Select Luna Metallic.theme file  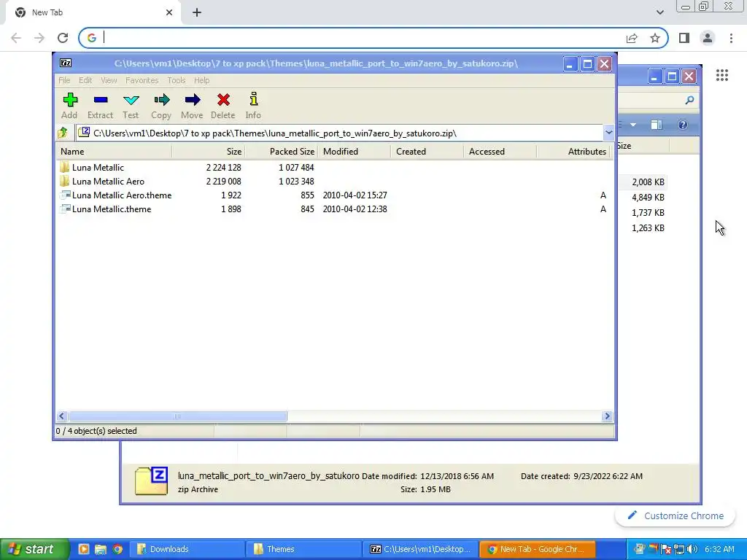105,209
